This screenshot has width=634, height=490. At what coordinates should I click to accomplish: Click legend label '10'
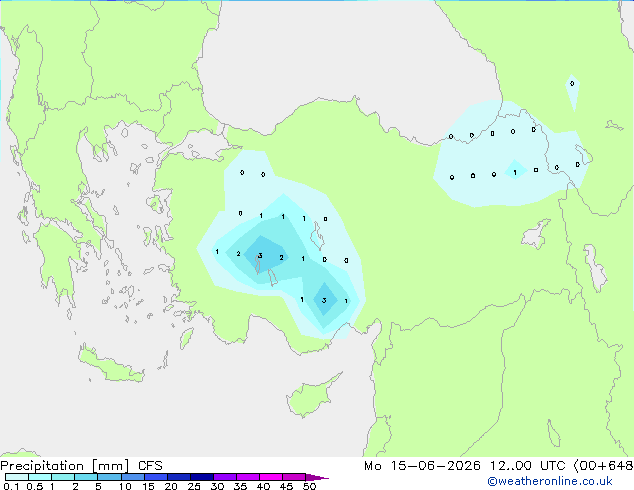[x=125, y=486]
